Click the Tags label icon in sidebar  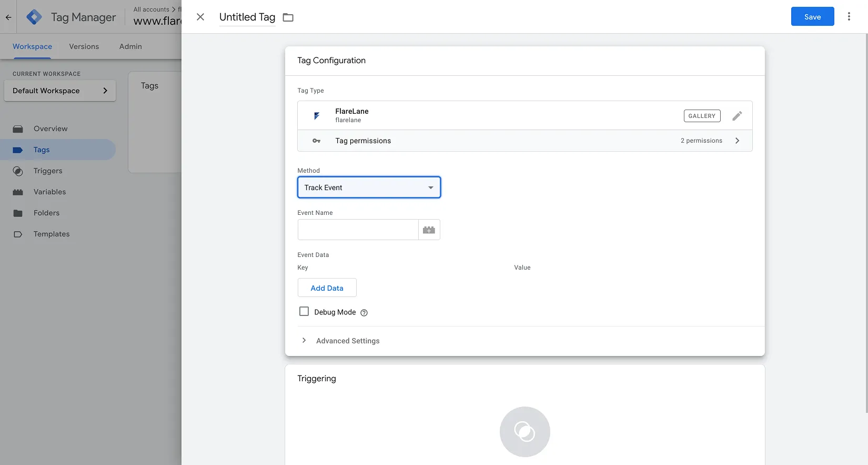pos(18,150)
